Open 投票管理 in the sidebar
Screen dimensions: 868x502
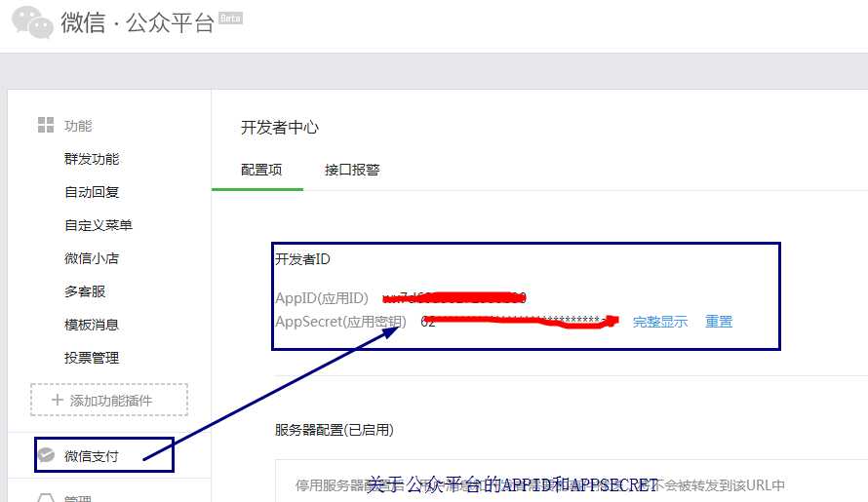click(x=92, y=358)
